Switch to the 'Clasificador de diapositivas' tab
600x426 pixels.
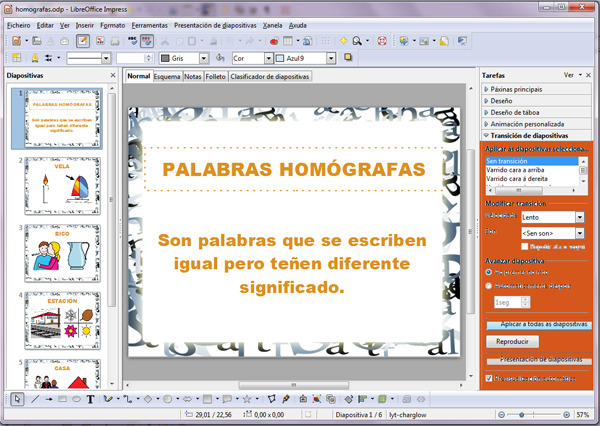coord(270,76)
